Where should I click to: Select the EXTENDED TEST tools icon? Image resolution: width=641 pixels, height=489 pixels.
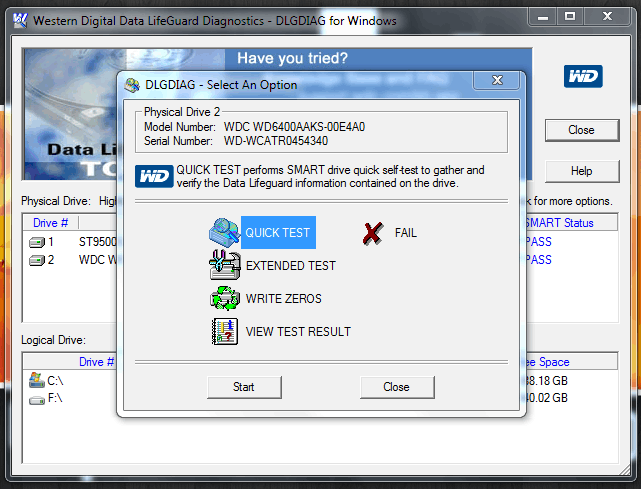click(x=225, y=265)
